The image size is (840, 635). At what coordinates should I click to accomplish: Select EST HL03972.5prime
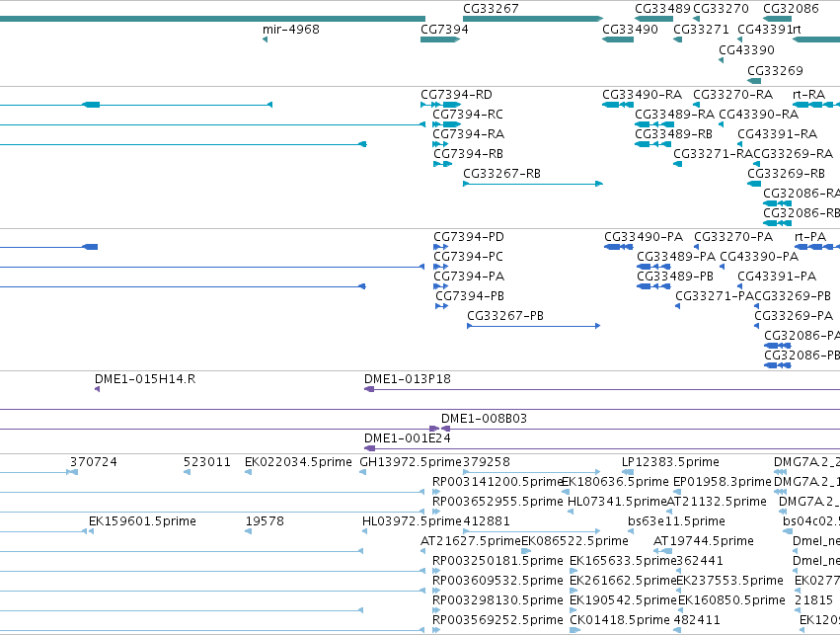pos(365,531)
